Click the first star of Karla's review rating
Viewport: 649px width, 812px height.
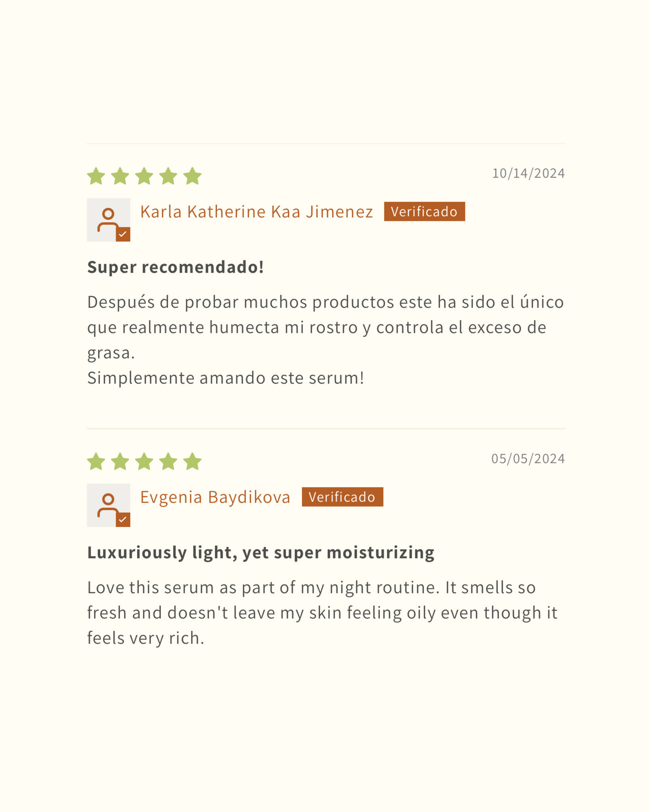[x=96, y=176]
